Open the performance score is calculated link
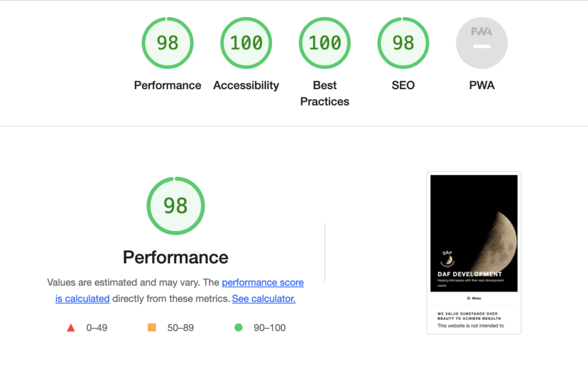Screen dimensions: 588x372 click(x=263, y=282)
